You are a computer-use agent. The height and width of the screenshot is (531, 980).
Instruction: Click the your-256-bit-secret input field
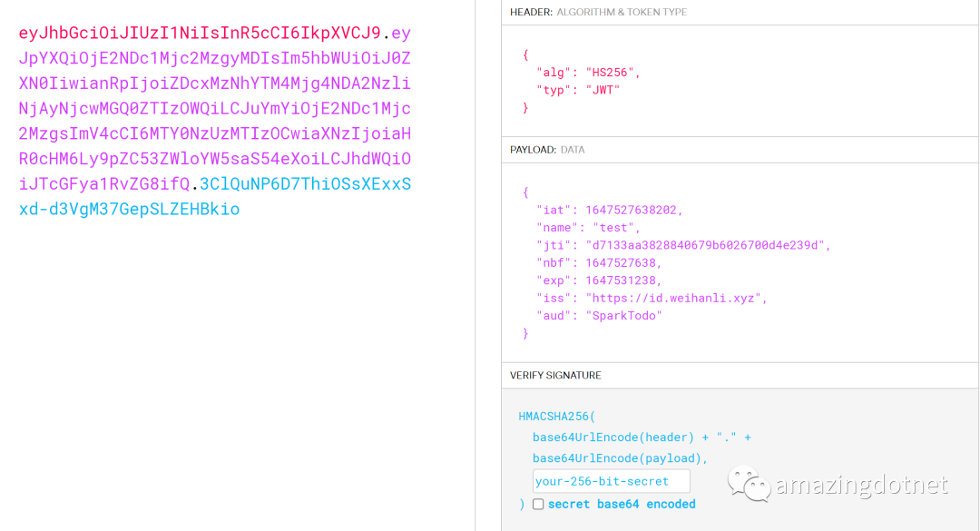pyautogui.click(x=611, y=481)
